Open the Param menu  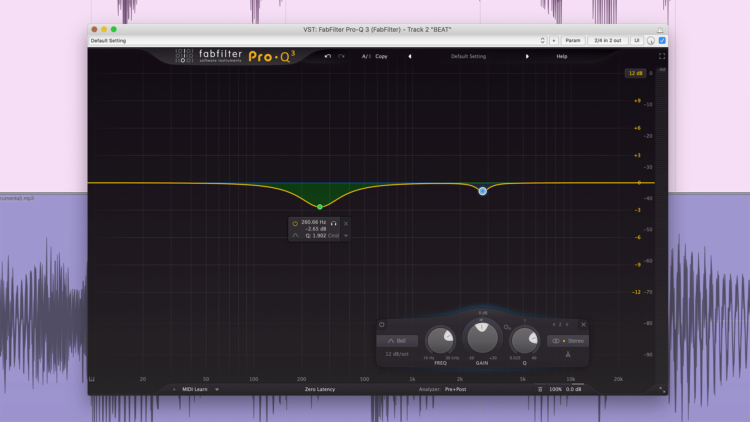coord(573,41)
